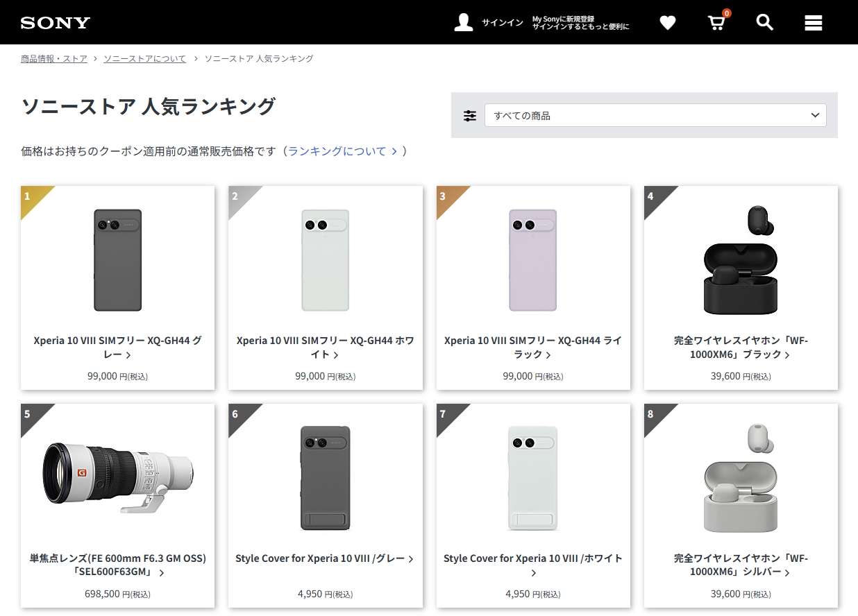Open the search magnifier icon
The height and width of the screenshot is (616, 858).
(x=764, y=22)
